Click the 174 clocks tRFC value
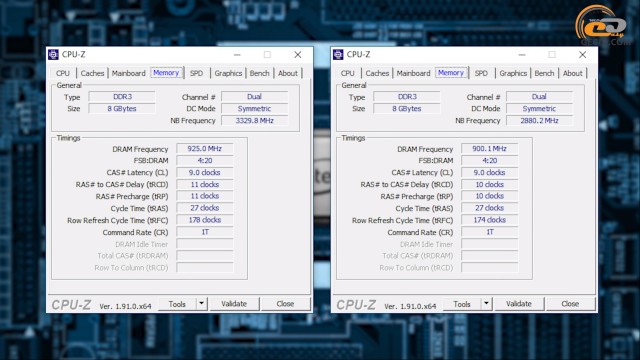This screenshot has height=360, width=640. coord(490,220)
